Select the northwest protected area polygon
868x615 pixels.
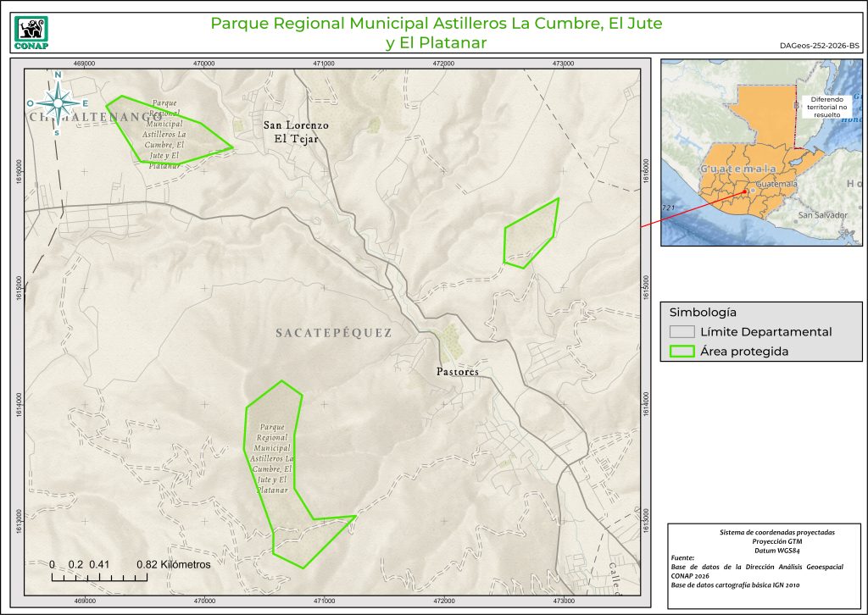coord(168,131)
